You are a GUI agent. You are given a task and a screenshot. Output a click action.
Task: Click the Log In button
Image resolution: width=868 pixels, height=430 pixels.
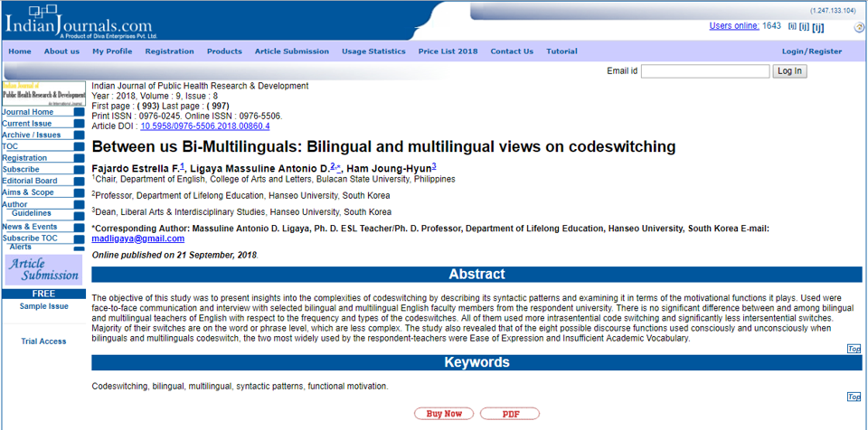[x=790, y=70]
